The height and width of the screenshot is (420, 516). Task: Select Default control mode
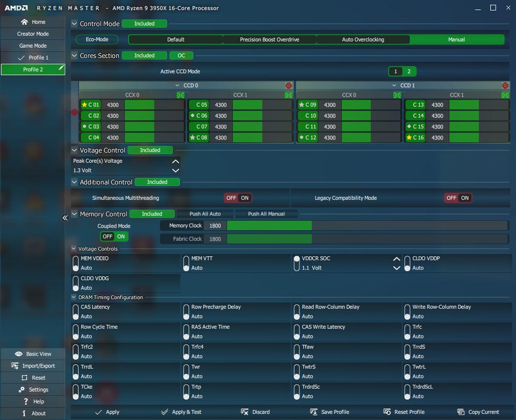[x=176, y=39]
